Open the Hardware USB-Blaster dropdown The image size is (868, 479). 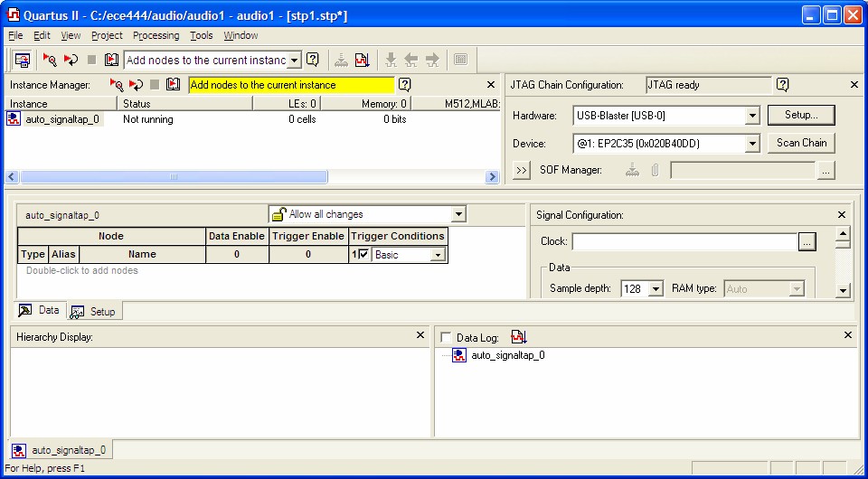click(x=751, y=116)
